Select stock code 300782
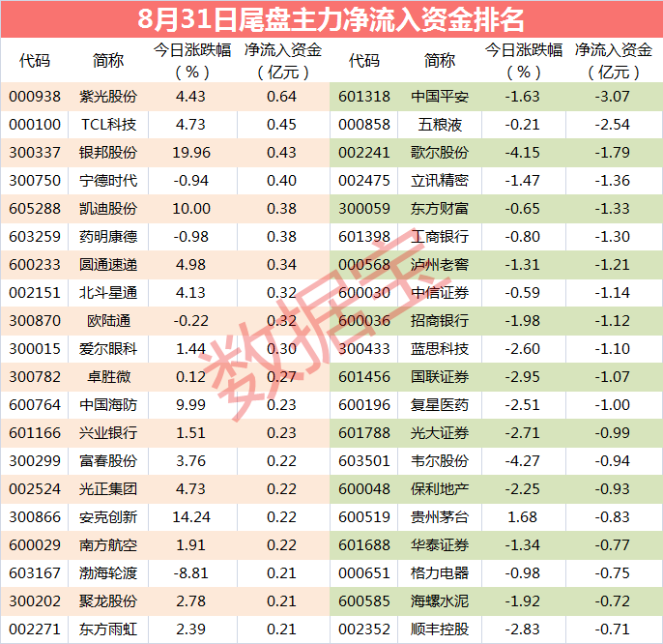The image size is (663, 644). 35,376
